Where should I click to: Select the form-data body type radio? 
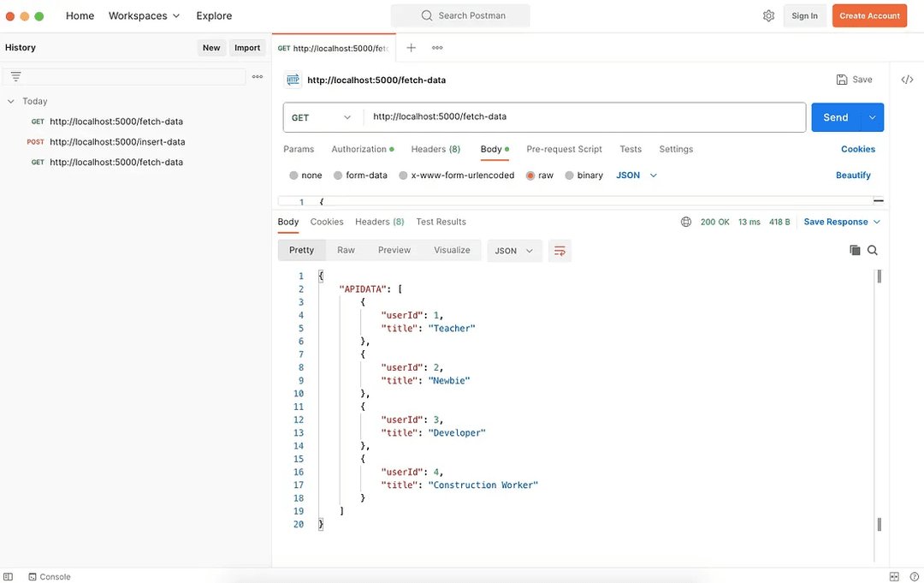point(338,175)
